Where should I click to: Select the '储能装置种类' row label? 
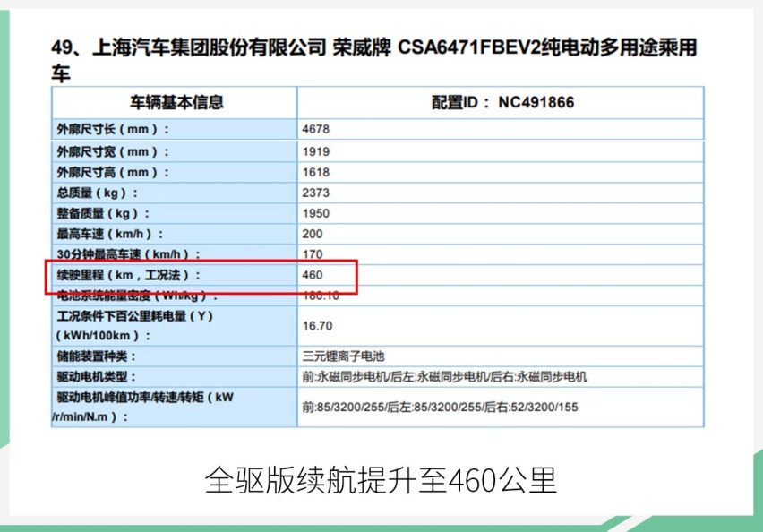(97, 356)
